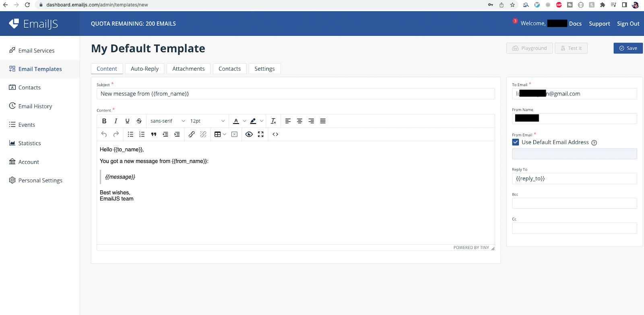Open the source code view
This screenshot has height=315, width=644.
pyautogui.click(x=275, y=134)
